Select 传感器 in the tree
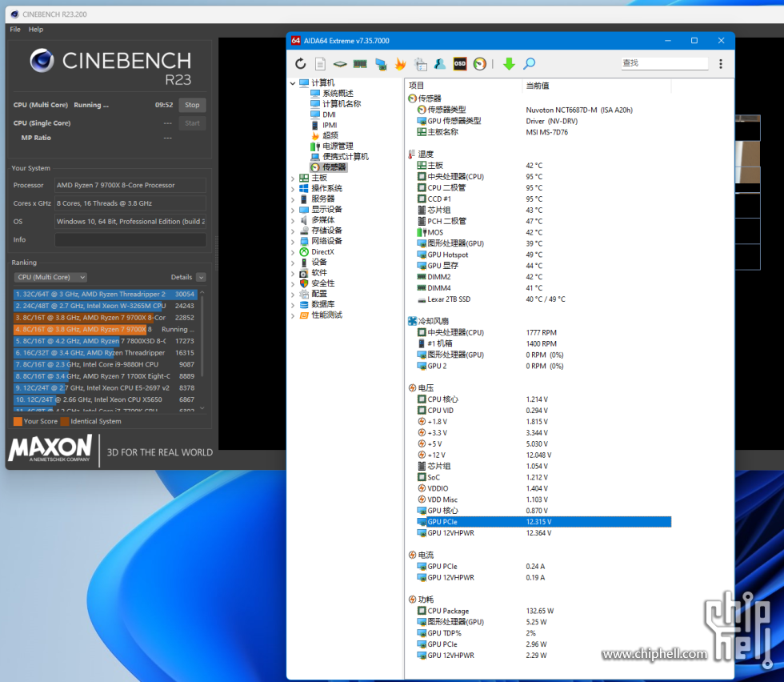784x682 pixels. [x=334, y=167]
